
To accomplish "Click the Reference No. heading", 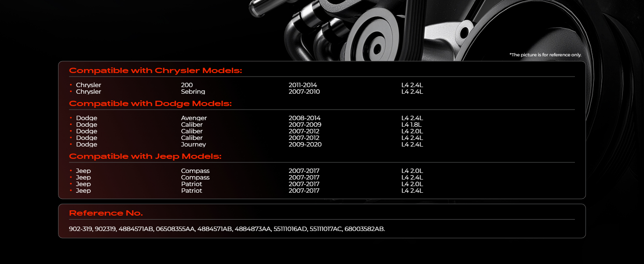I will 106,213.
